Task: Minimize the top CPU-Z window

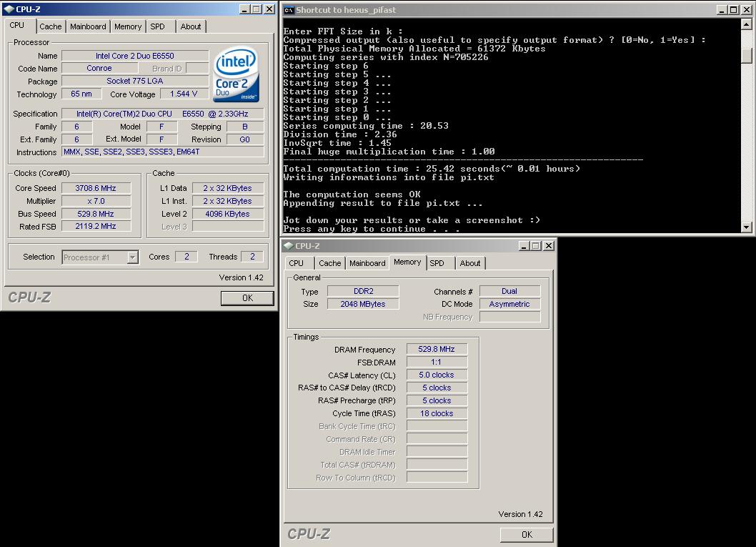Action: [x=245, y=9]
